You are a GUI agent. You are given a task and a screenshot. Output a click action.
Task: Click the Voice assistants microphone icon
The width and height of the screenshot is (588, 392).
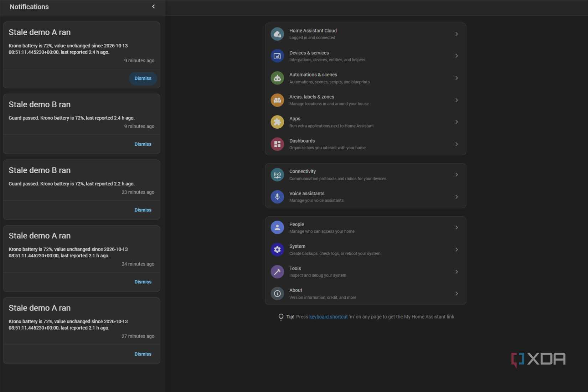pyautogui.click(x=277, y=197)
